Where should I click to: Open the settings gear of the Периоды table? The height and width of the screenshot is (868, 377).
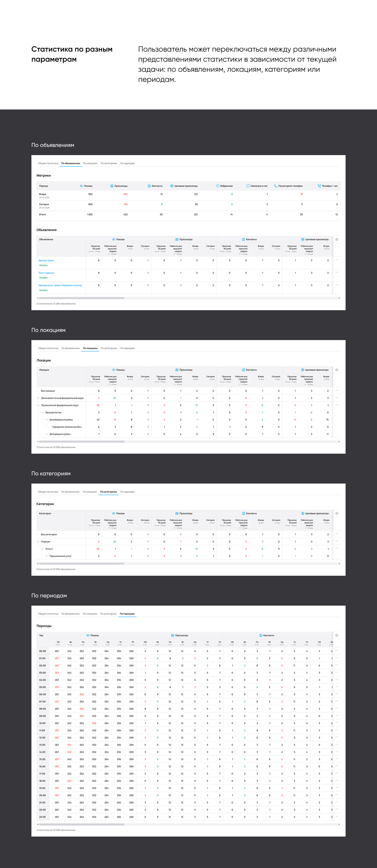click(336, 635)
